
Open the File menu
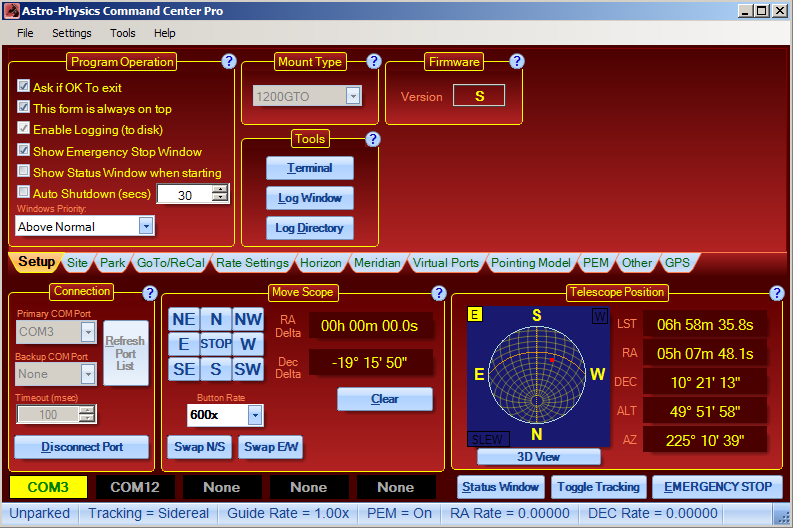tap(25, 33)
